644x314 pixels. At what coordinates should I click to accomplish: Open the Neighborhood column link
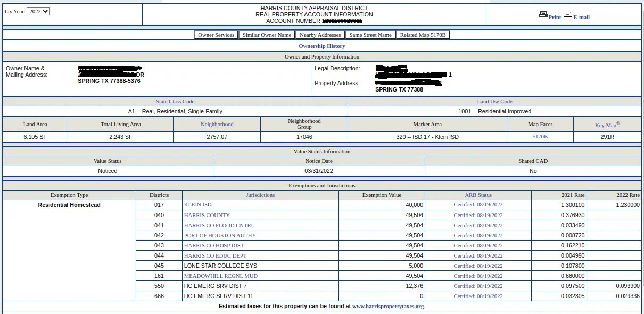click(x=217, y=124)
